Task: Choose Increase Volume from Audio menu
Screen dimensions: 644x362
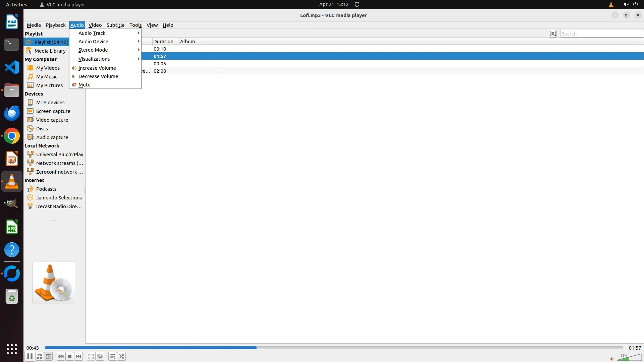Action: coord(97,68)
